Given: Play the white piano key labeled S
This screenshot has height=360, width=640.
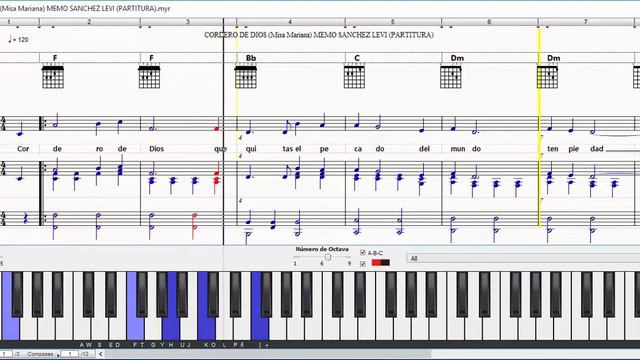Looking at the screenshot, I should 100,329.
